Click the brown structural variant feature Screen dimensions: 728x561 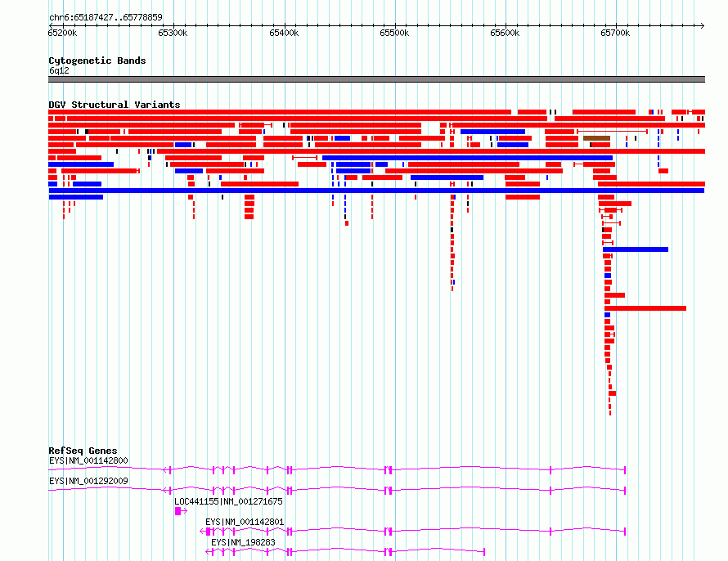(596, 138)
